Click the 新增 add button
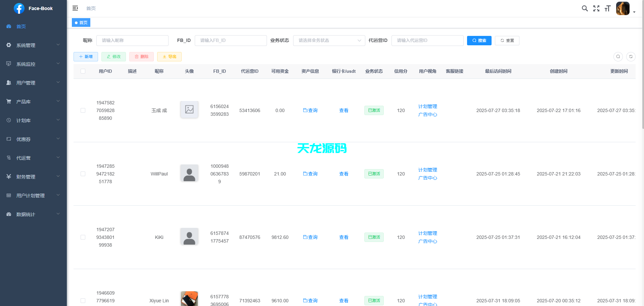This screenshot has height=306, width=644. (86, 56)
